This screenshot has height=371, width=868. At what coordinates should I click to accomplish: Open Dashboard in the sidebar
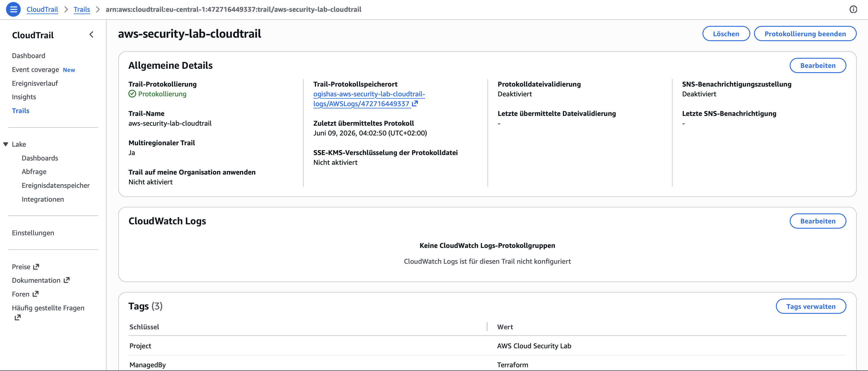tap(29, 56)
